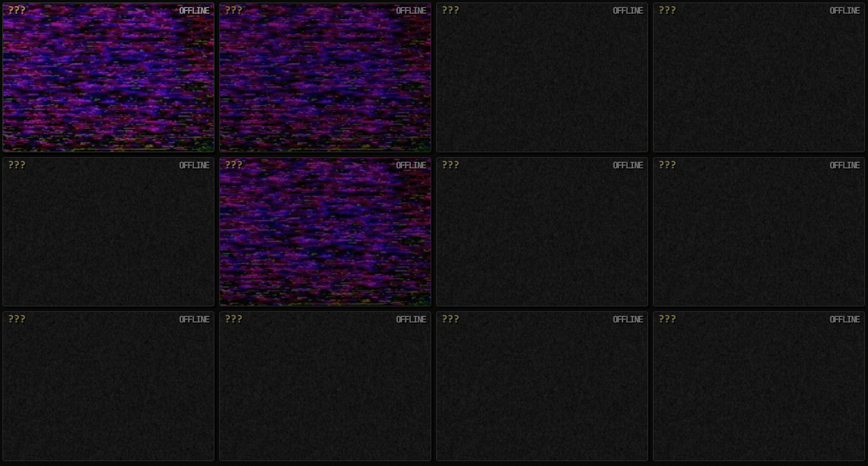Select the dark offline tile in first row, fourth column
The height and width of the screenshot is (466, 868).
tap(759, 77)
